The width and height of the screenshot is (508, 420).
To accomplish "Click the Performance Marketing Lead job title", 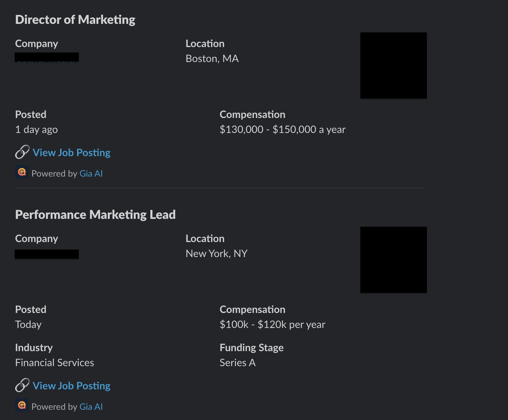I will pos(95,215).
